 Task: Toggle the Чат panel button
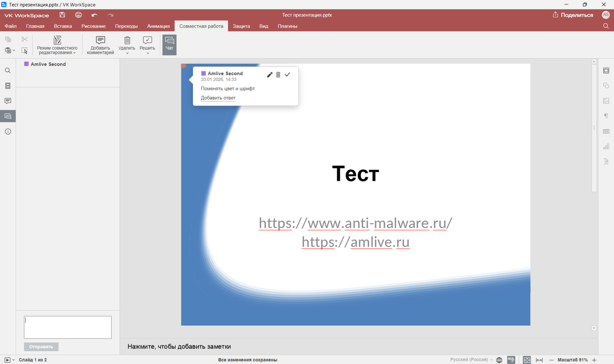tap(169, 44)
